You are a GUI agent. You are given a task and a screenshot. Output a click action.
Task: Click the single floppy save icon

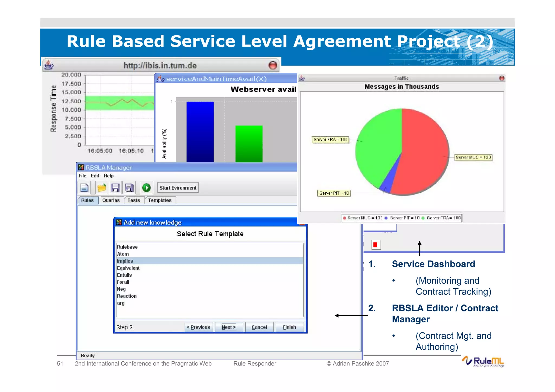115,187
